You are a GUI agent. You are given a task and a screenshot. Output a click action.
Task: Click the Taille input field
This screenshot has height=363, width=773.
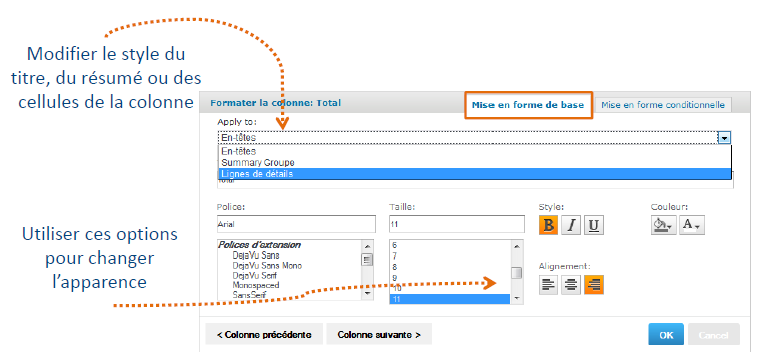coord(457,224)
